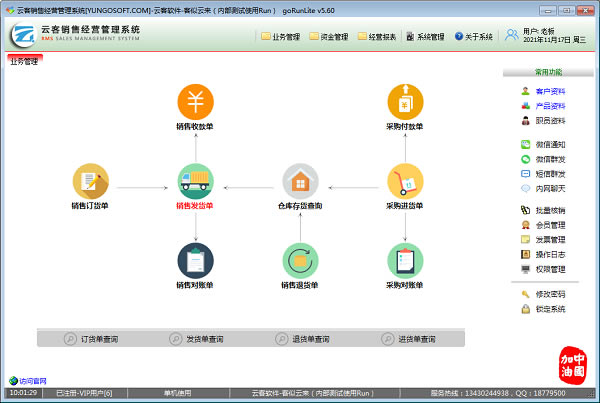Click status bar text 已注册-VIP用户(6)
This screenshot has height=403, width=600.
tap(84, 393)
